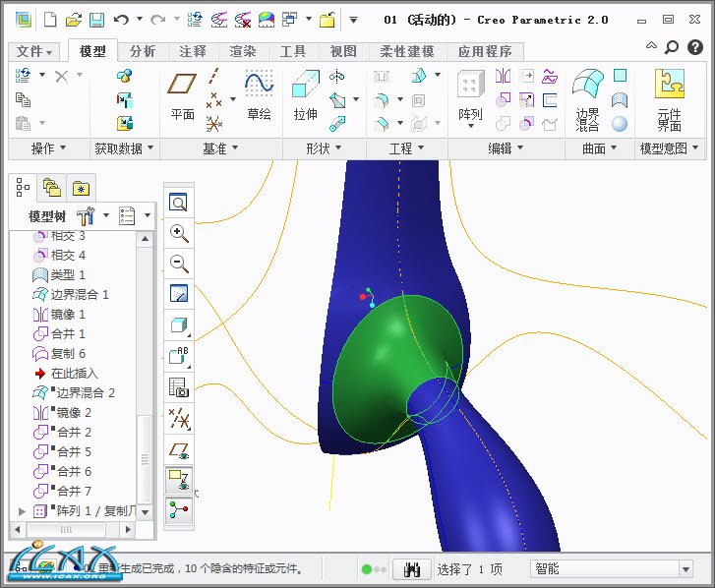This screenshot has width=715, height=588.
Task: Click the Zoom Out magnifier icon
Action: [x=179, y=263]
